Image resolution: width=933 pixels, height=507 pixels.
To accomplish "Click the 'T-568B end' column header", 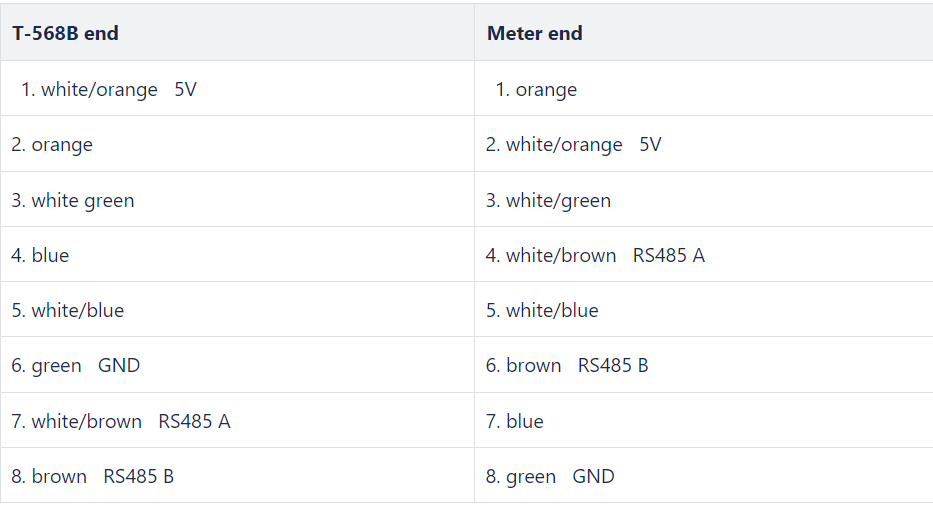I will 65,33.
